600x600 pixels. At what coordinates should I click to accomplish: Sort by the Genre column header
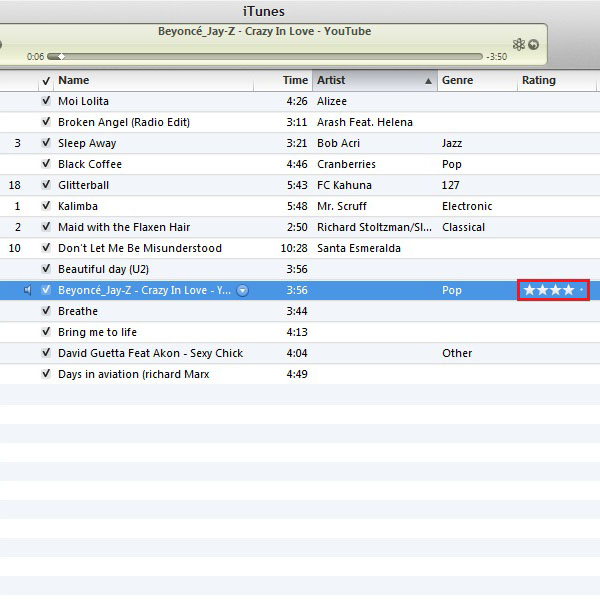click(x=477, y=81)
